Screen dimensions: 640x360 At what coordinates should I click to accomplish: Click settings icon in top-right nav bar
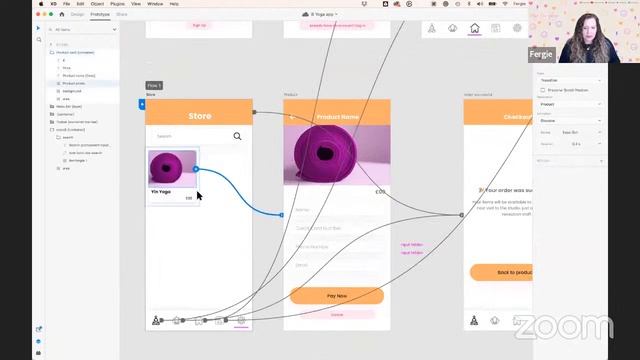[517, 28]
